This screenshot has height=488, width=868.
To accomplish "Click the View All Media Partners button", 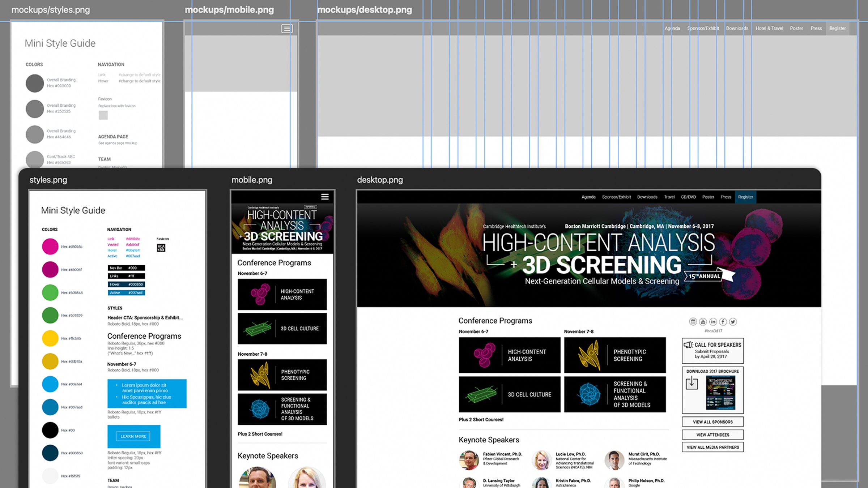I will click(x=712, y=447).
